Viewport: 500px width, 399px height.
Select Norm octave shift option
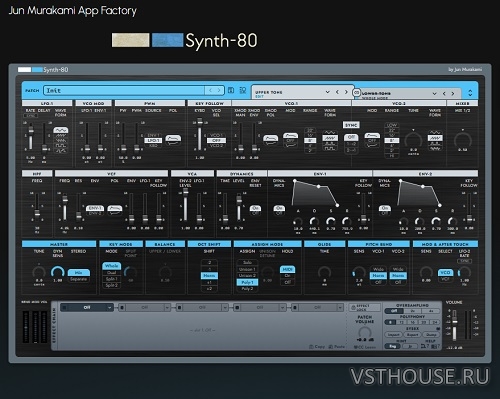click(x=209, y=276)
